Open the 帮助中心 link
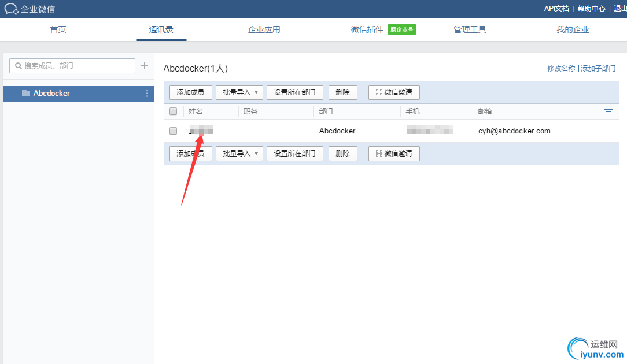The height and width of the screenshot is (364, 627). click(x=591, y=9)
